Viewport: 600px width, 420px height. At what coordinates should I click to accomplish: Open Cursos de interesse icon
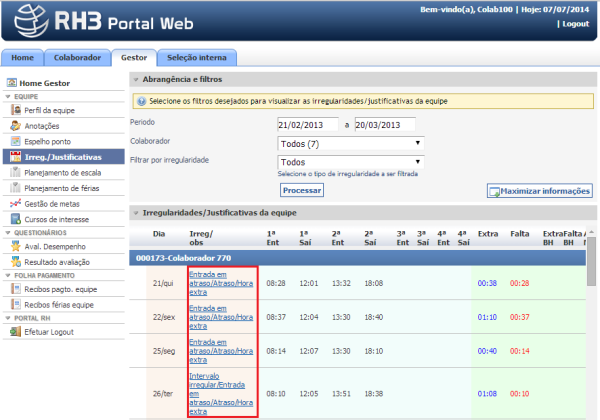point(16,218)
